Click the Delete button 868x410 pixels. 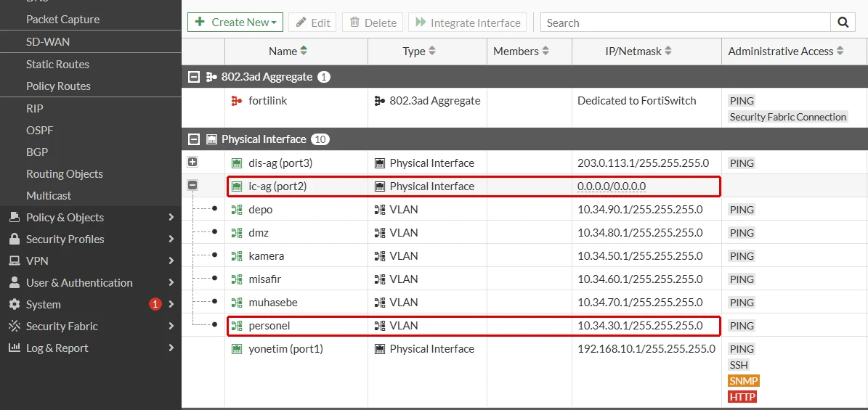[373, 22]
